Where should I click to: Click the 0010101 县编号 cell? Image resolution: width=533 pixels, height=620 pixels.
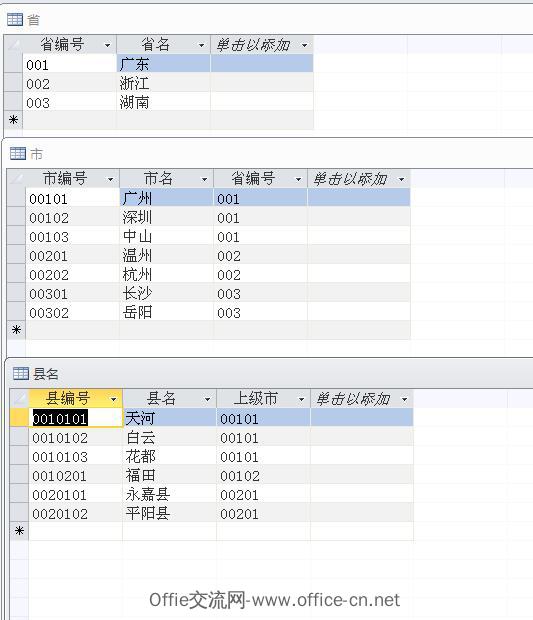[x=76, y=418]
